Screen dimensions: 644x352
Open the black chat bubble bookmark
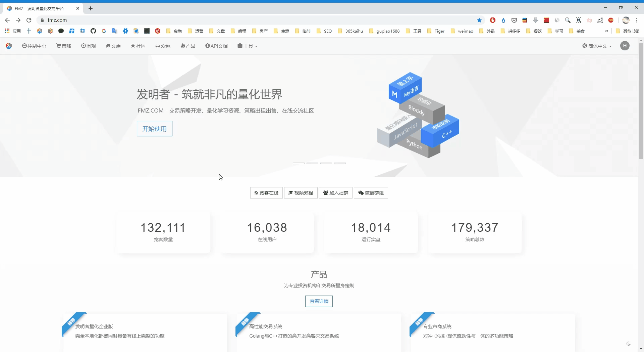coord(61,31)
